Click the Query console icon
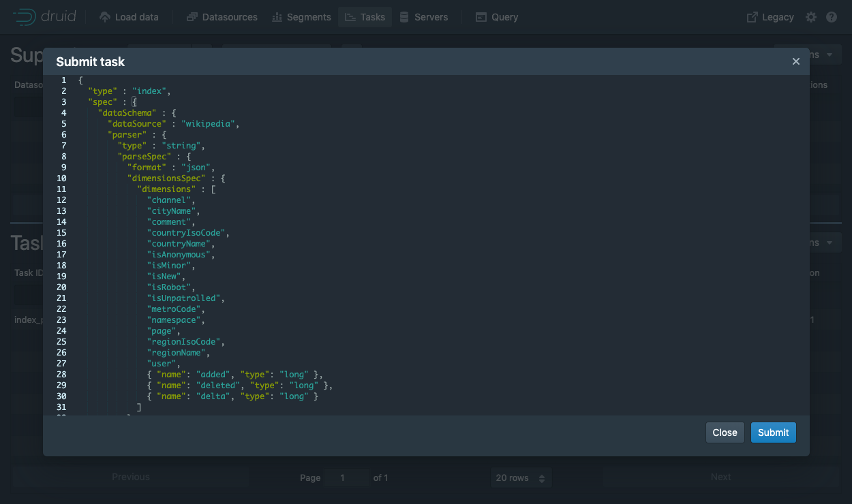 481,17
